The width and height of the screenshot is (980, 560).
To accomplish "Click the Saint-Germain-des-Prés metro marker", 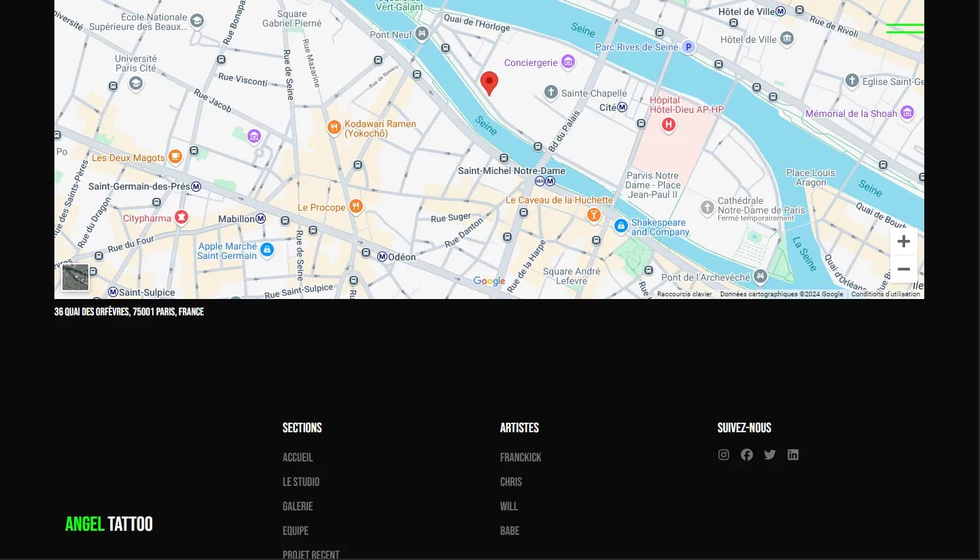I will (196, 186).
